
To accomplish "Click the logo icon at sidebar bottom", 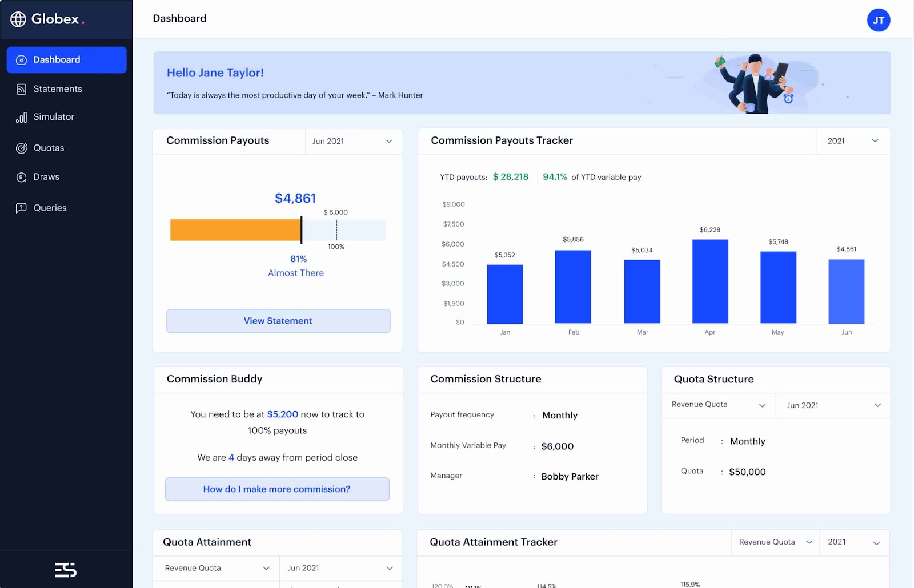I will click(66, 570).
